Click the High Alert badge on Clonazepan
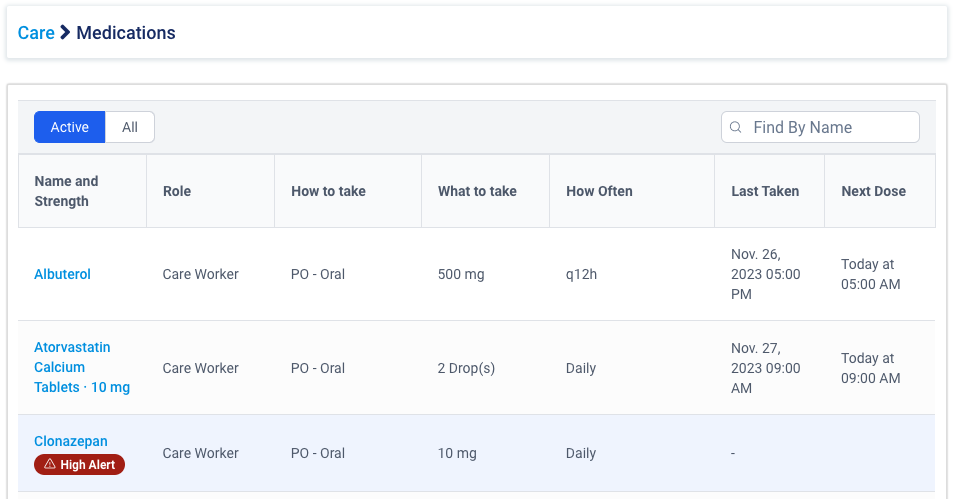 (x=79, y=464)
